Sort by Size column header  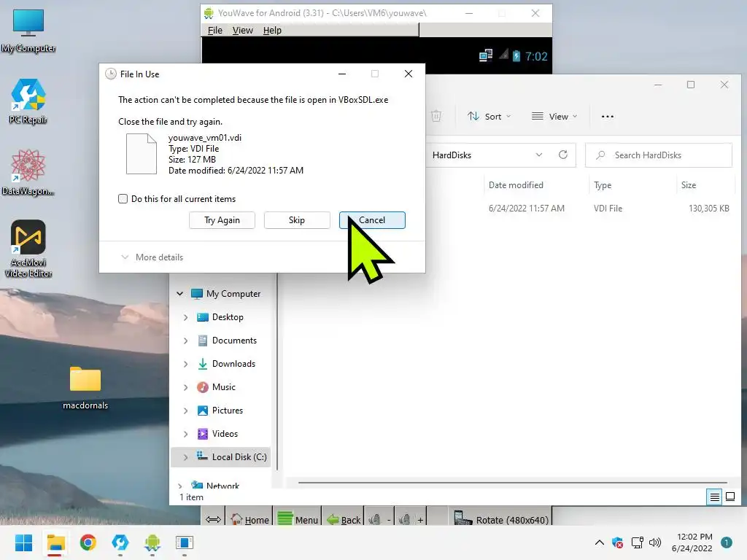(689, 184)
